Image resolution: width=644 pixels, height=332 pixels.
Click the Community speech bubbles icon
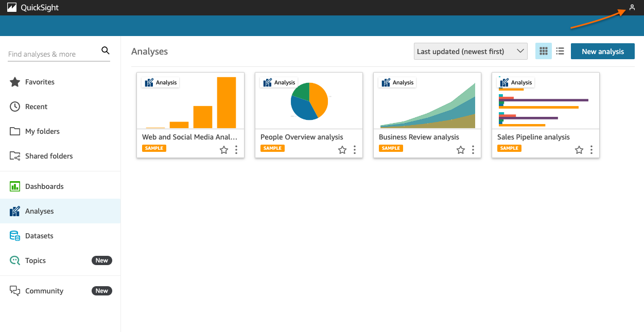click(x=15, y=291)
